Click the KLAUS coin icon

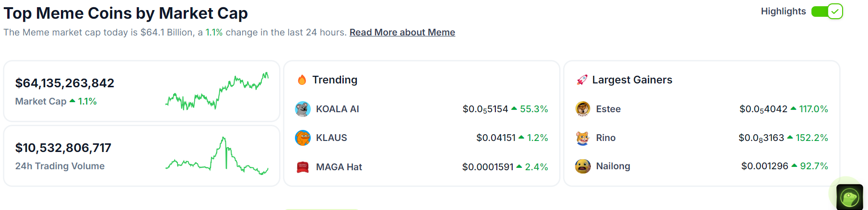coord(303,138)
